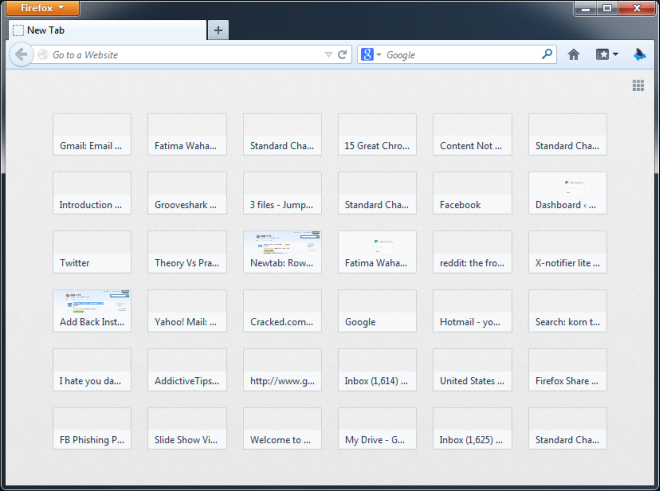Open the AddictiveTips... tile
The height and width of the screenshot is (491, 660).
coord(187,370)
